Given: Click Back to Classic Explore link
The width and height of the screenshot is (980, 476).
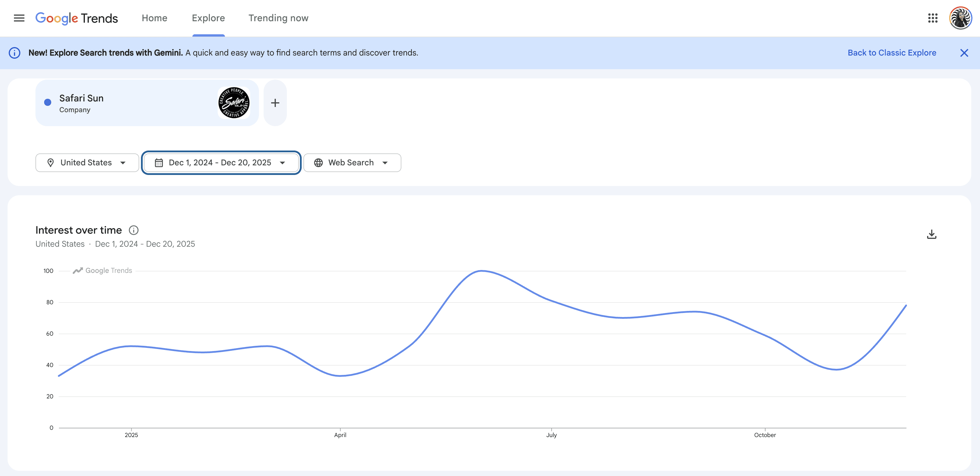Looking at the screenshot, I should [x=892, y=53].
